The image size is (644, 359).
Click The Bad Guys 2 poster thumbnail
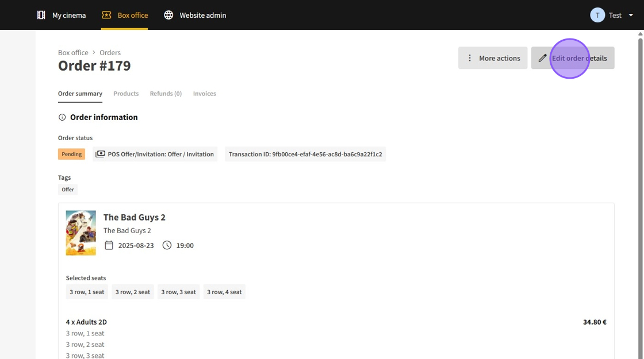81,233
